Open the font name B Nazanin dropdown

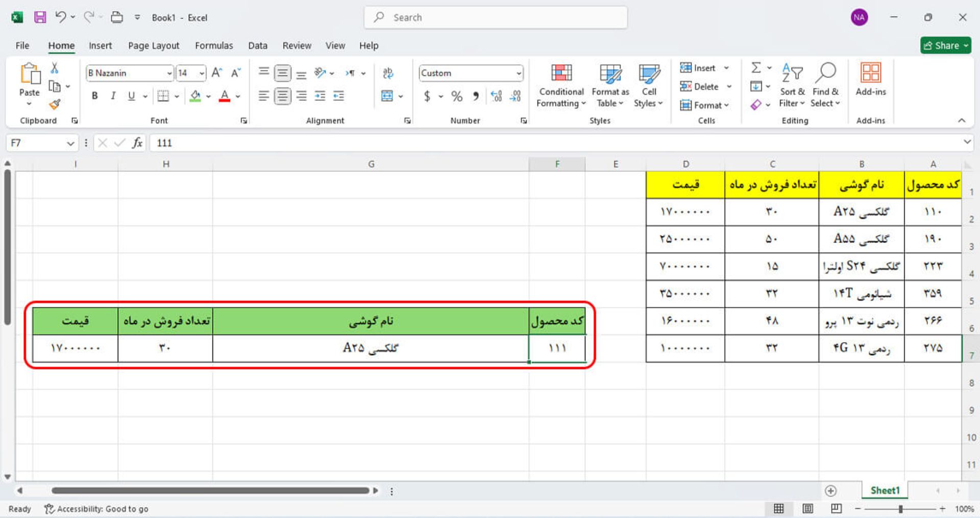click(169, 73)
